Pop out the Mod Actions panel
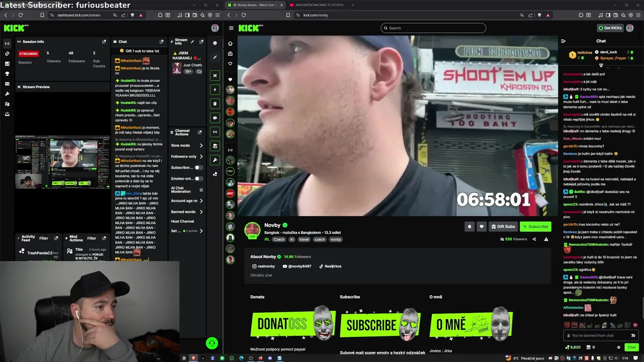 pos(104,238)
